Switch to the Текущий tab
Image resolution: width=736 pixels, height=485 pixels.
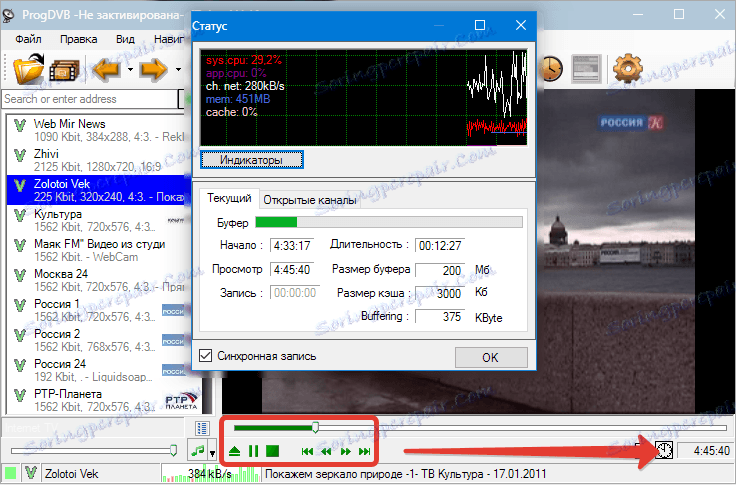pos(229,199)
